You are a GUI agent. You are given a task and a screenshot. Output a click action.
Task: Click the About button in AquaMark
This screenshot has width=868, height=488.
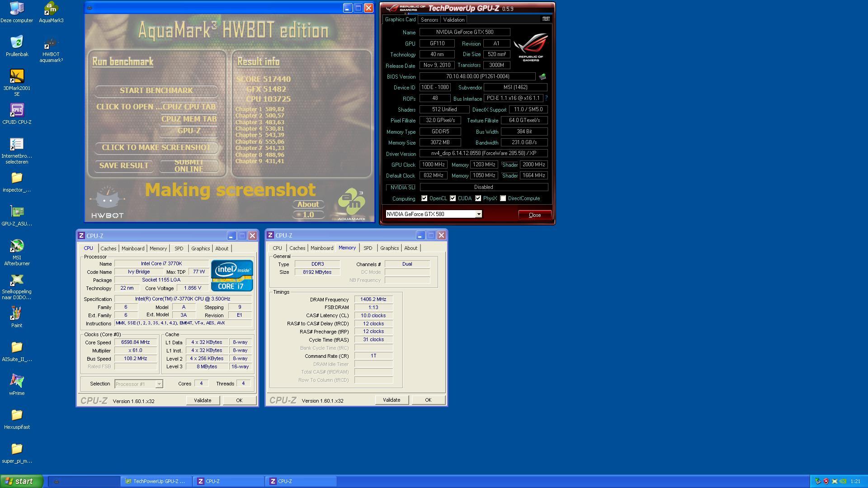[308, 205]
